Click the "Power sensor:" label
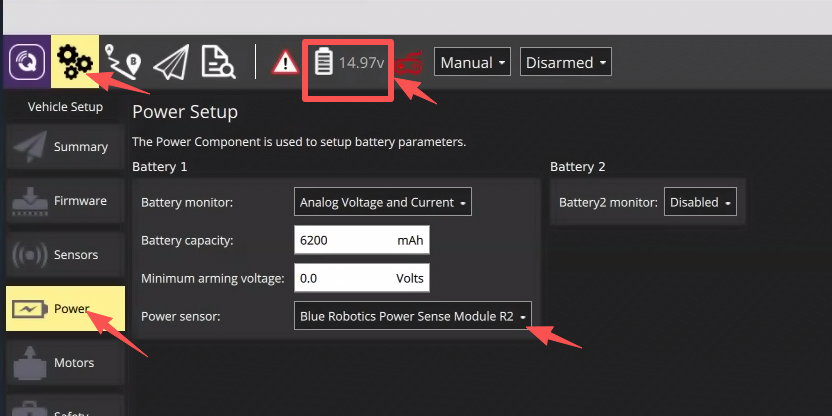Screen dimensions: 832x416 180,316
